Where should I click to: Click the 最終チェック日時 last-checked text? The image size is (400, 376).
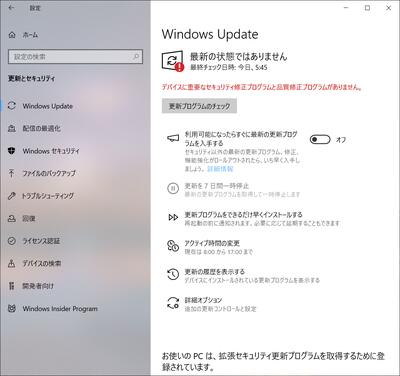[x=229, y=67]
